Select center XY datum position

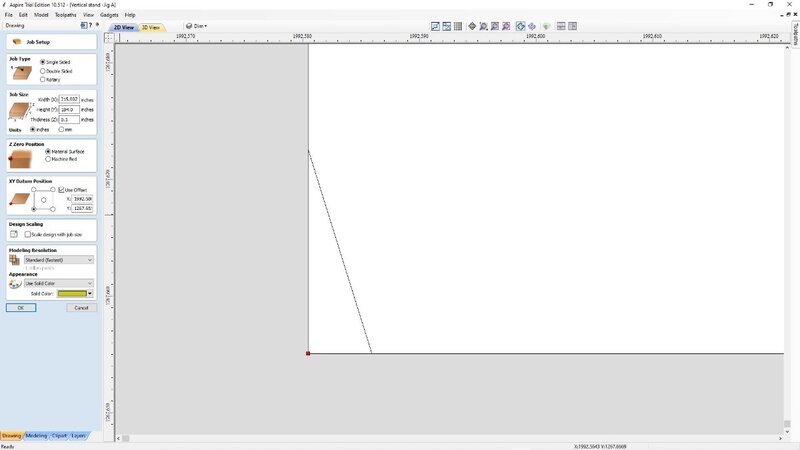click(43, 199)
